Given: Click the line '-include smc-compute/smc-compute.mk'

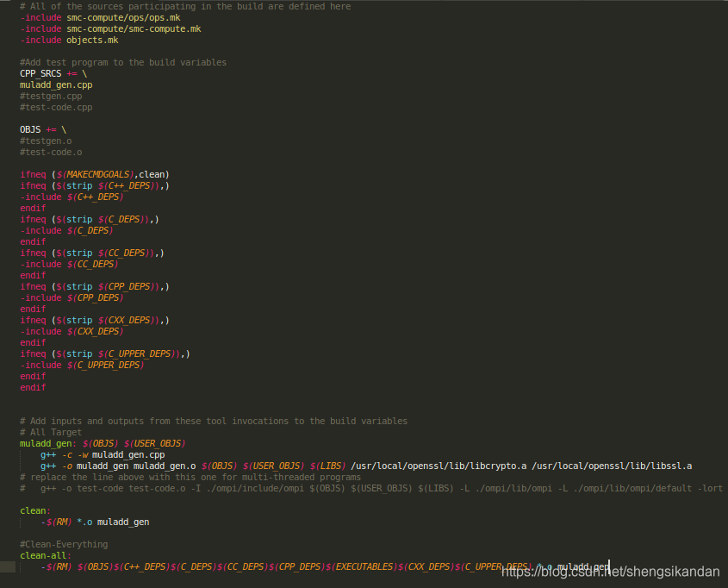Looking at the screenshot, I should pos(110,28).
